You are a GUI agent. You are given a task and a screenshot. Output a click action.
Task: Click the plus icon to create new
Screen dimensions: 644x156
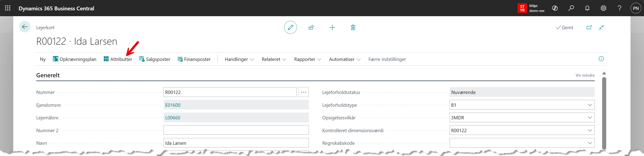[332, 27]
